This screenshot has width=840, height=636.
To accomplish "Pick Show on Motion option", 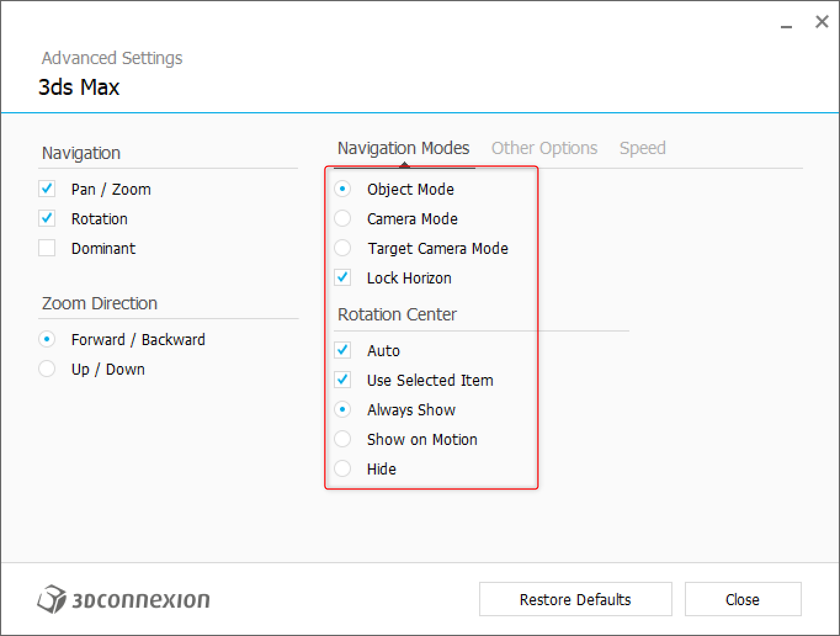I will click(x=342, y=439).
